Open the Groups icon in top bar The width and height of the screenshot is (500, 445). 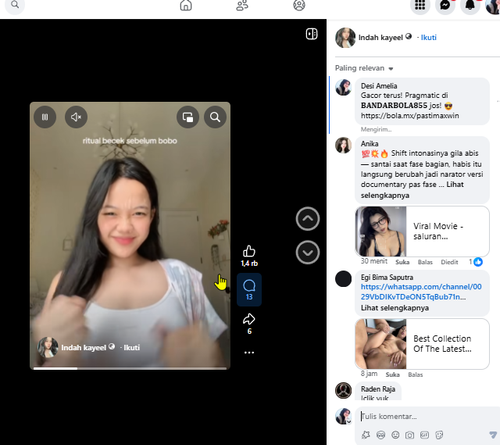(299, 5)
